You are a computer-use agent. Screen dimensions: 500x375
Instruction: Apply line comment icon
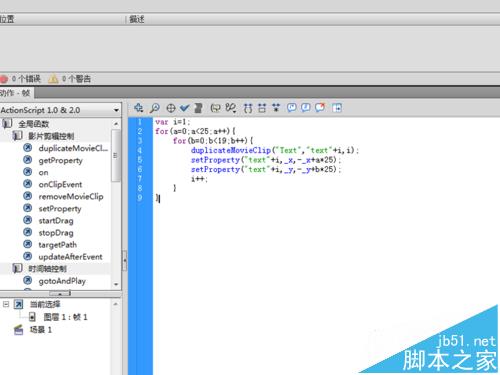click(x=306, y=107)
